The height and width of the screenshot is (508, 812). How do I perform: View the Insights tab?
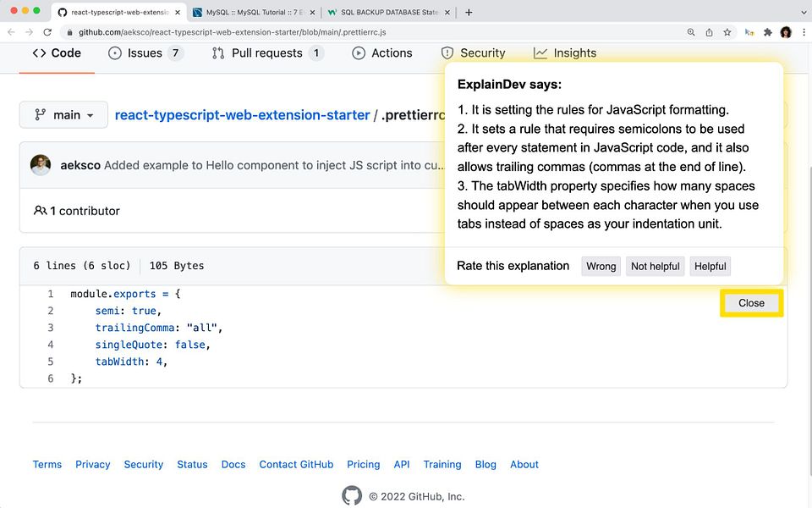click(565, 52)
